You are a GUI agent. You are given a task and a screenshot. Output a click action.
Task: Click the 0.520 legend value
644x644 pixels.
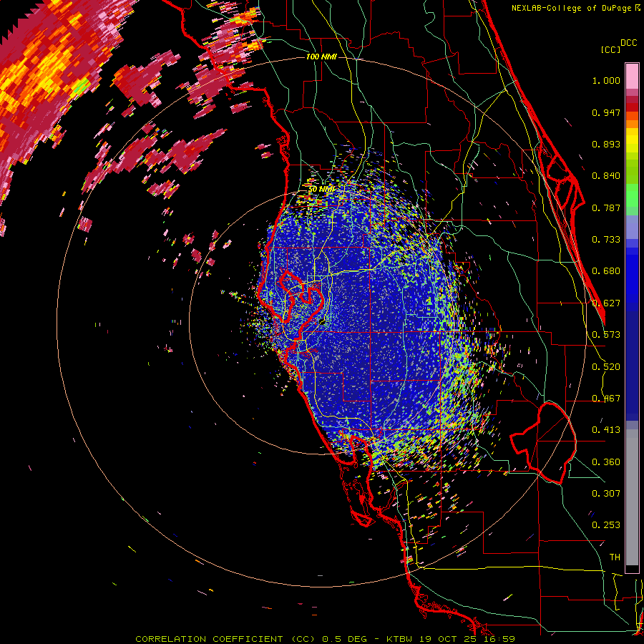606,367
